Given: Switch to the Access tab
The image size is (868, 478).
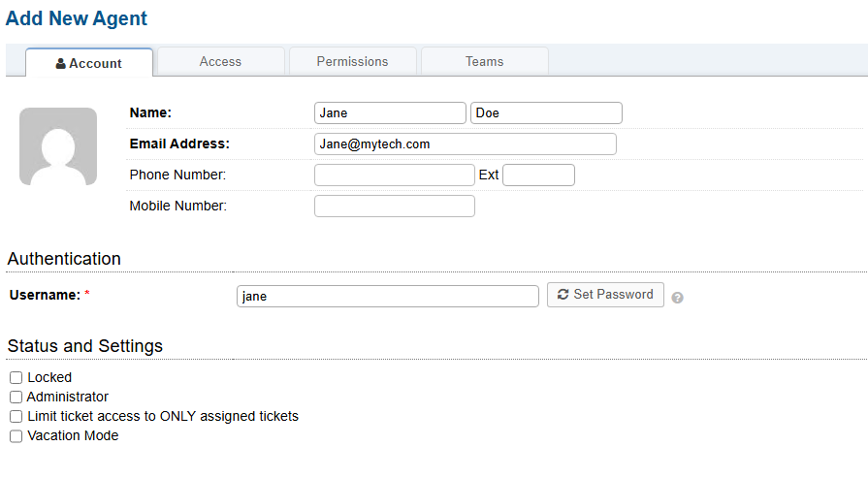Looking at the screenshot, I should (220, 61).
